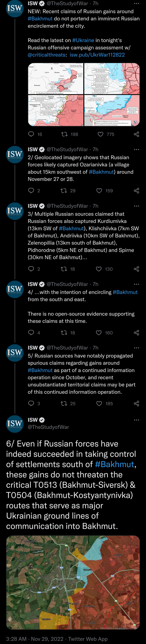The image size is (146, 644).
Task: Retweet the first tweet with 198 retweets
Action: click(x=64, y=134)
